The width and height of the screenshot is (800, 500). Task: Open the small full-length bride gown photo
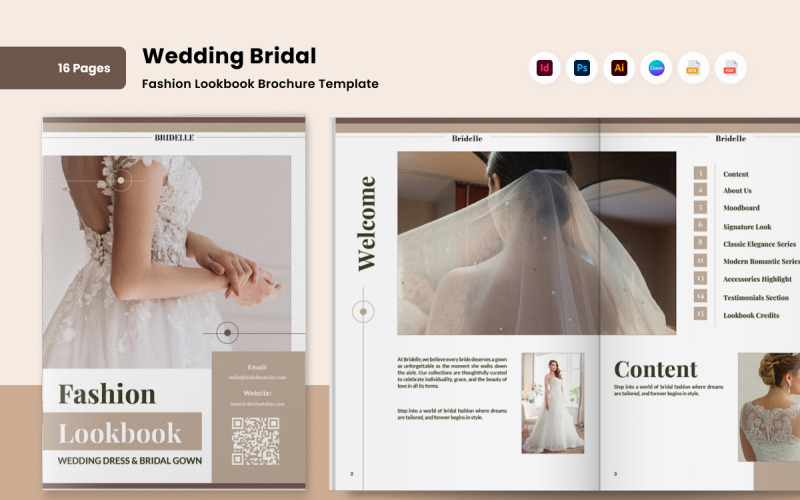point(553,403)
